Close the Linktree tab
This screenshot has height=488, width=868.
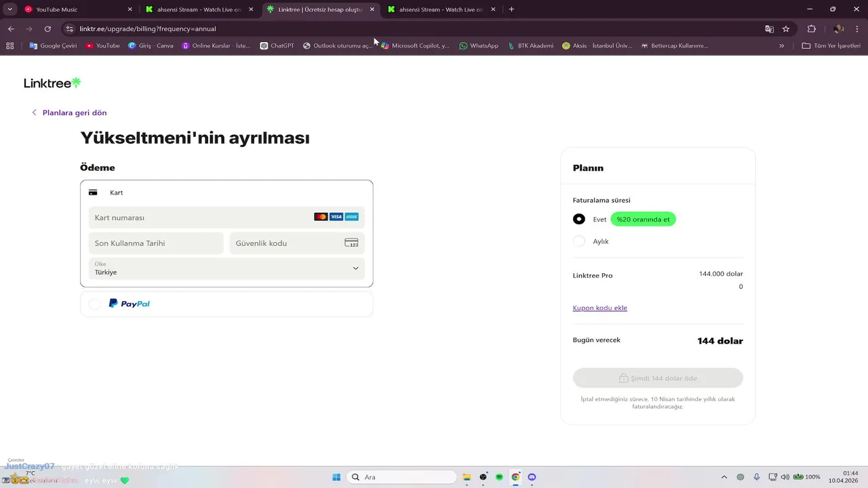click(x=372, y=9)
